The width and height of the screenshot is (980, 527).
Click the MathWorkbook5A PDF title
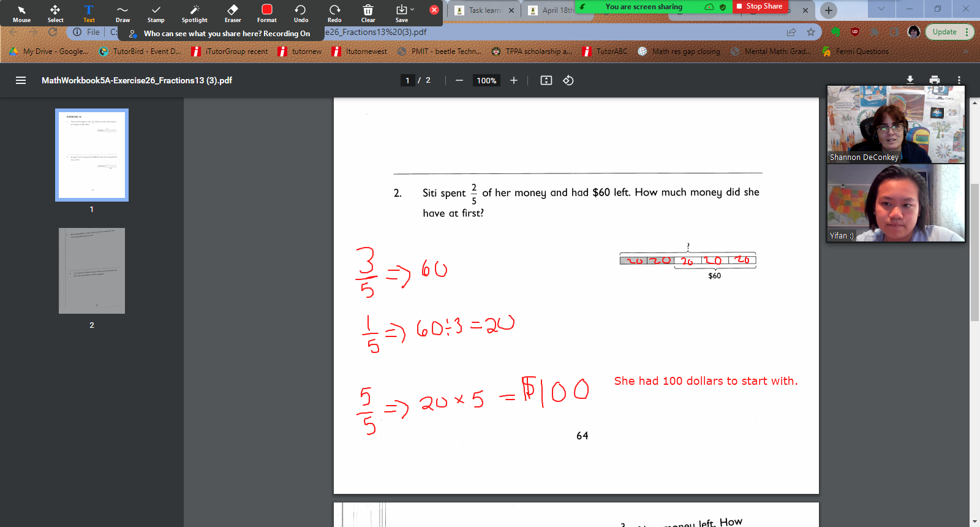tap(137, 80)
